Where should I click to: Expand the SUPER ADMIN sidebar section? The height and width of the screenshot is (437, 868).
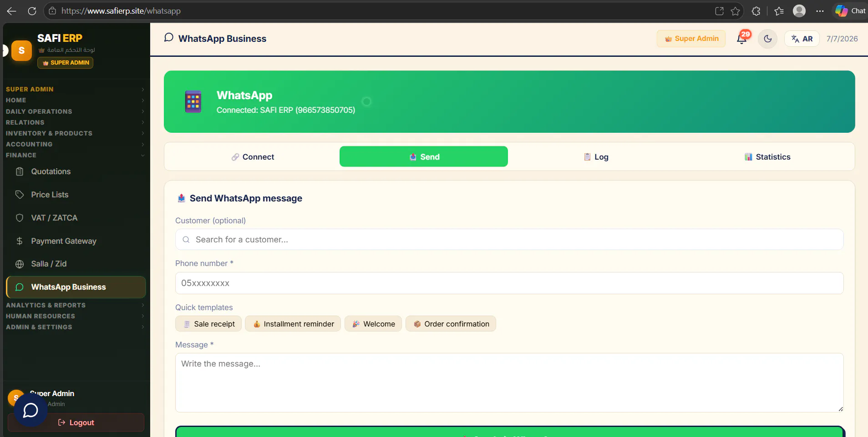pos(75,89)
